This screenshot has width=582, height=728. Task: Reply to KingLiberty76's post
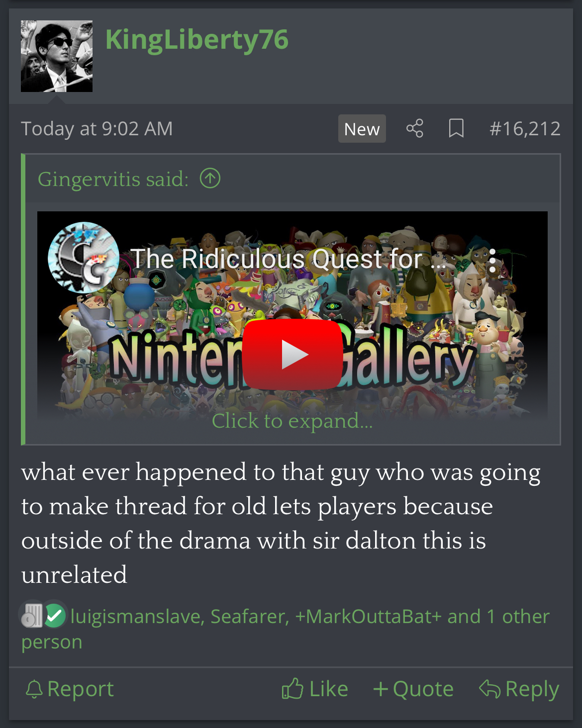point(519,689)
